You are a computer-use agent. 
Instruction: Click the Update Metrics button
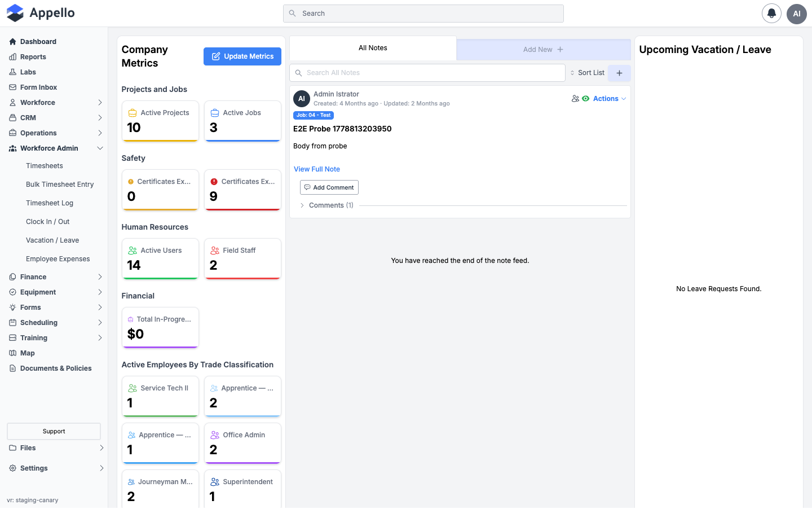[x=242, y=56]
